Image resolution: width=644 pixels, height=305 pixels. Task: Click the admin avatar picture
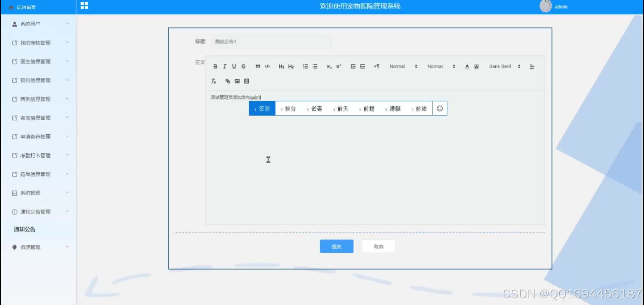coord(546,6)
